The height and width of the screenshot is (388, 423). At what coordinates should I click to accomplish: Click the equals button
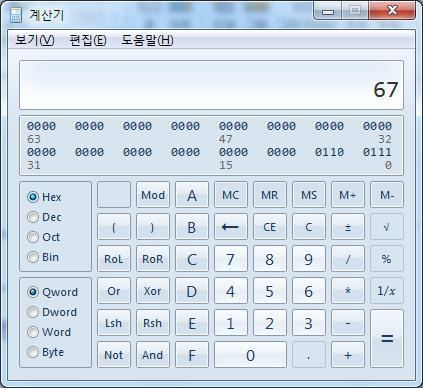(x=387, y=339)
